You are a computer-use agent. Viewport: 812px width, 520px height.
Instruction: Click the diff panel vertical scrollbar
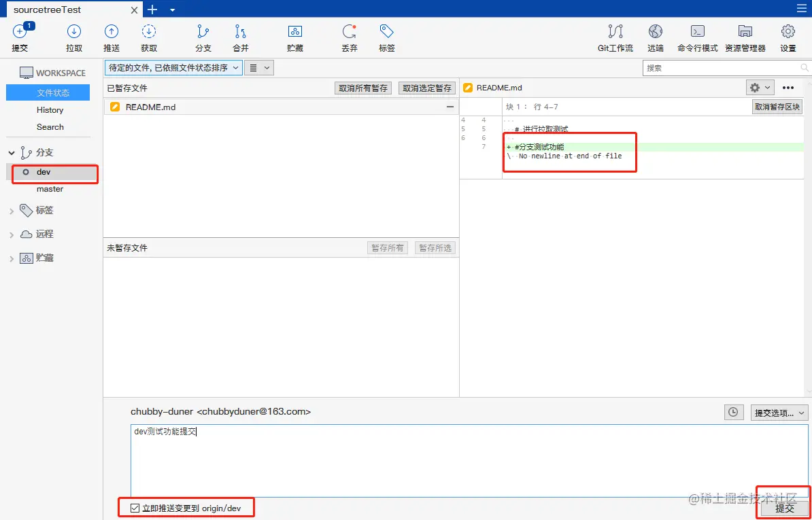tap(809, 238)
